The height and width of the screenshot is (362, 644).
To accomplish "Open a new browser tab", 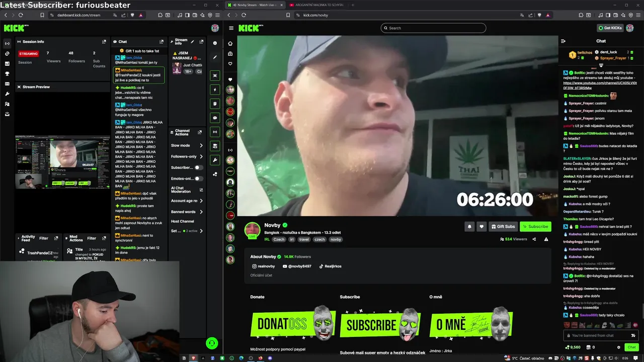I will tap(353, 5).
